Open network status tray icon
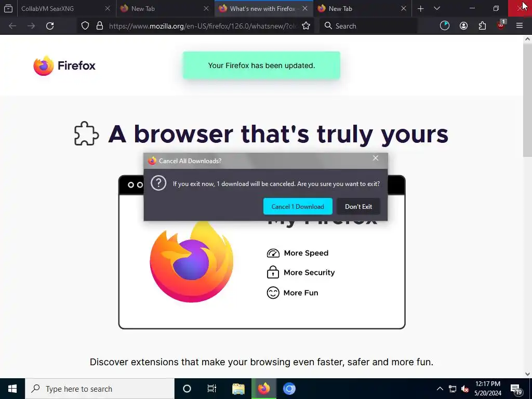This screenshot has width=532, height=399. pos(453,389)
